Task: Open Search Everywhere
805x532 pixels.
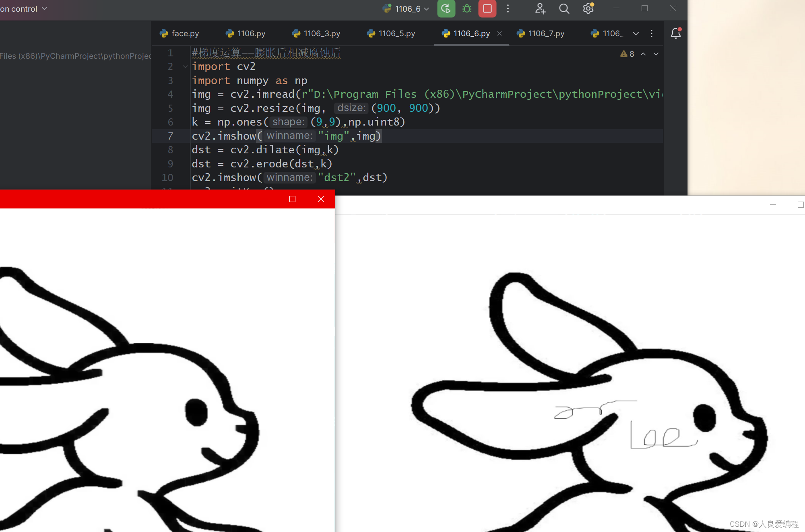Action: coord(564,9)
